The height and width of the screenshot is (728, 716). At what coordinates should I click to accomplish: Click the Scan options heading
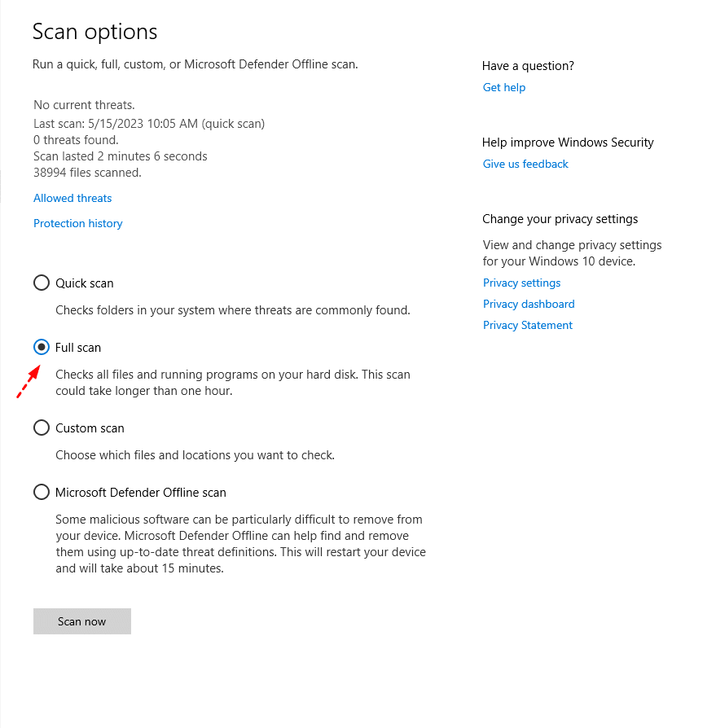94,32
